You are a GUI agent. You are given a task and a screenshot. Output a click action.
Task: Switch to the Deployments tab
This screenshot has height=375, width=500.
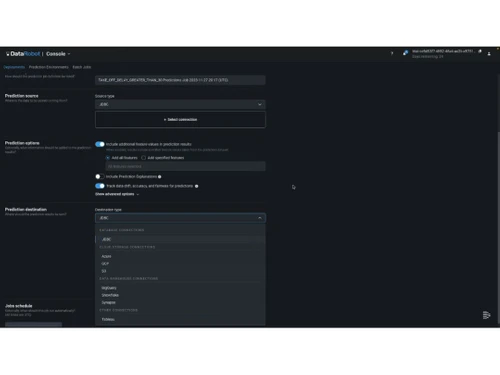click(14, 67)
